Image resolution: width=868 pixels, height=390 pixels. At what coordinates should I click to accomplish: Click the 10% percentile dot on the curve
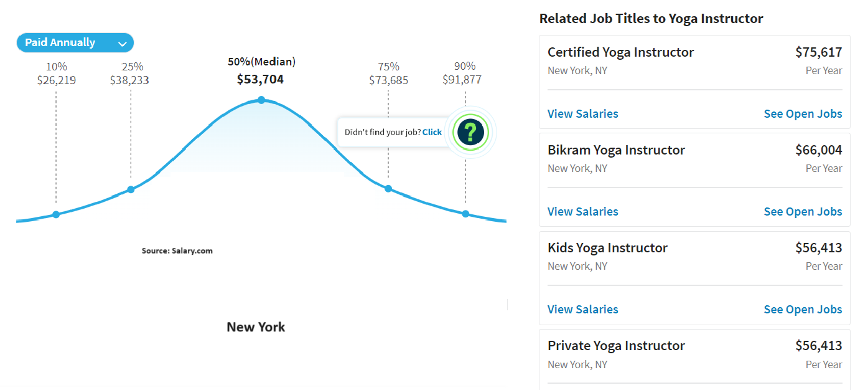(x=56, y=214)
